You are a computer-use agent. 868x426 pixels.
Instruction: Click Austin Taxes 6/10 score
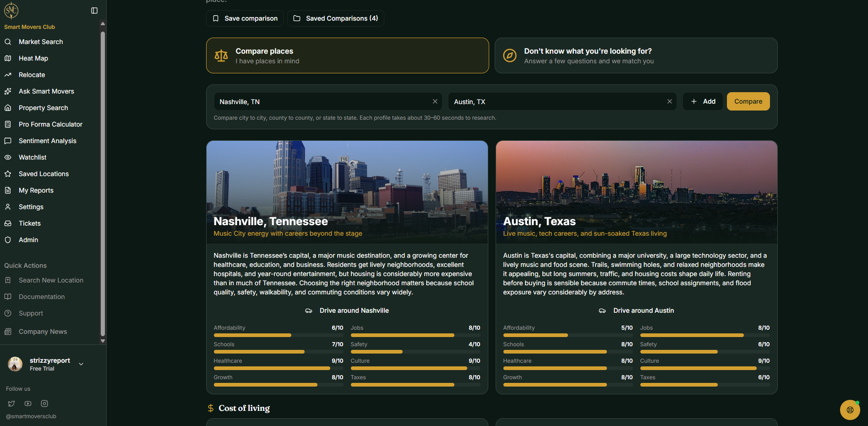pyautogui.click(x=764, y=377)
